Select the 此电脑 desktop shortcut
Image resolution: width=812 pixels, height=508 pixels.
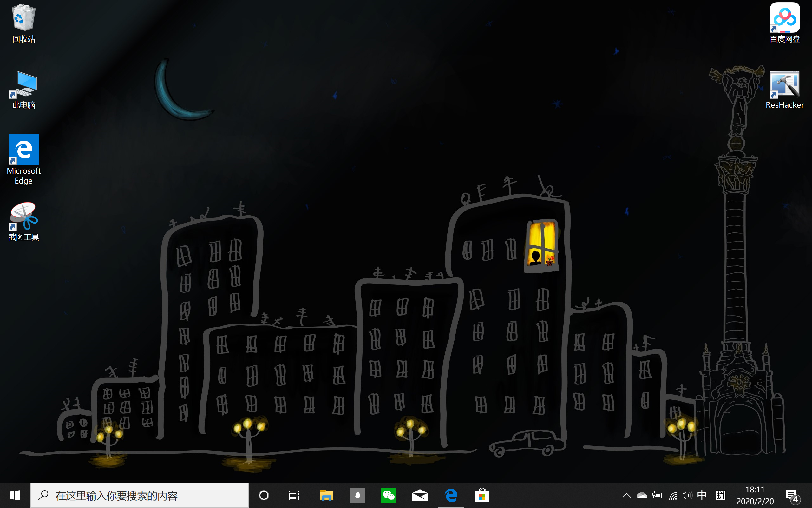point(23,89)
